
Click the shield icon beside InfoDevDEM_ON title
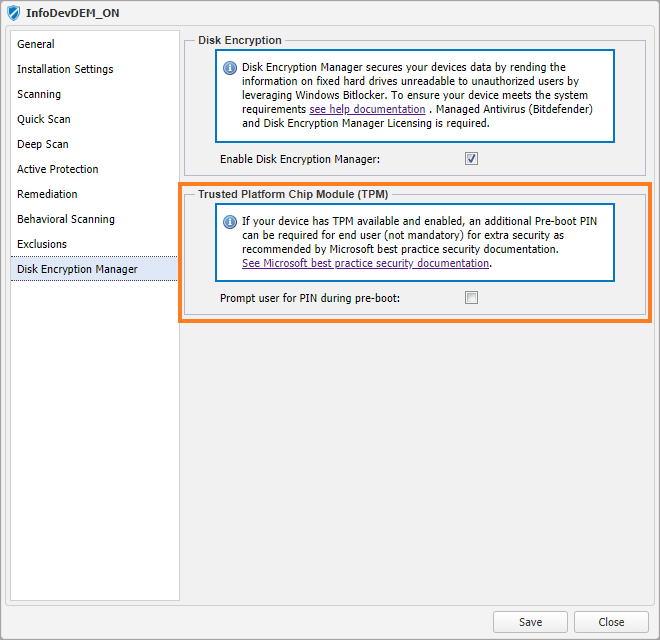[x=13, y=13]
